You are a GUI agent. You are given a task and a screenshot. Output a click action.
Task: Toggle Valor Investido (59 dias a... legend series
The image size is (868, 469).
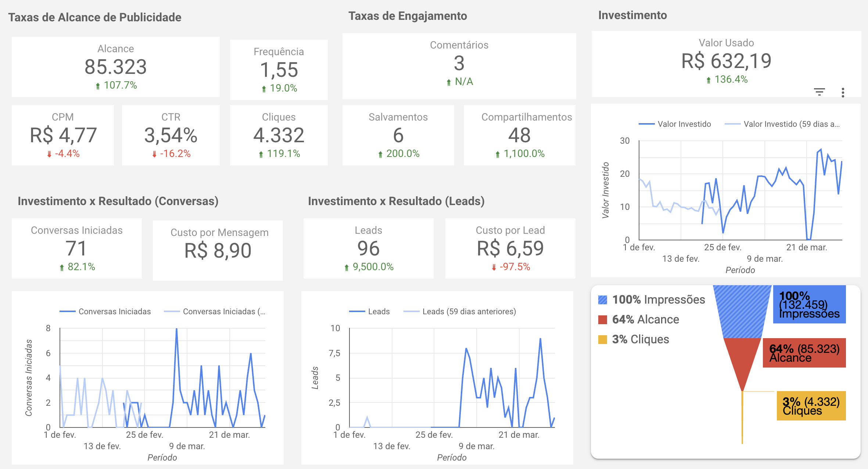click(782, 124)
